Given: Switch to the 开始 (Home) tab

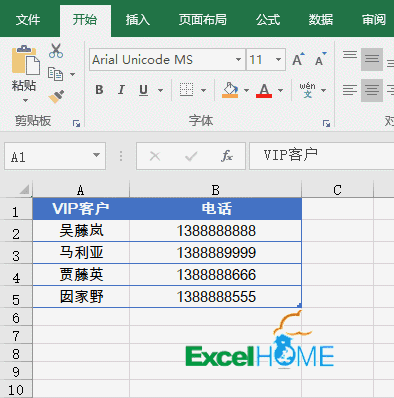Looking at the screenshot, I should point(85,20).
